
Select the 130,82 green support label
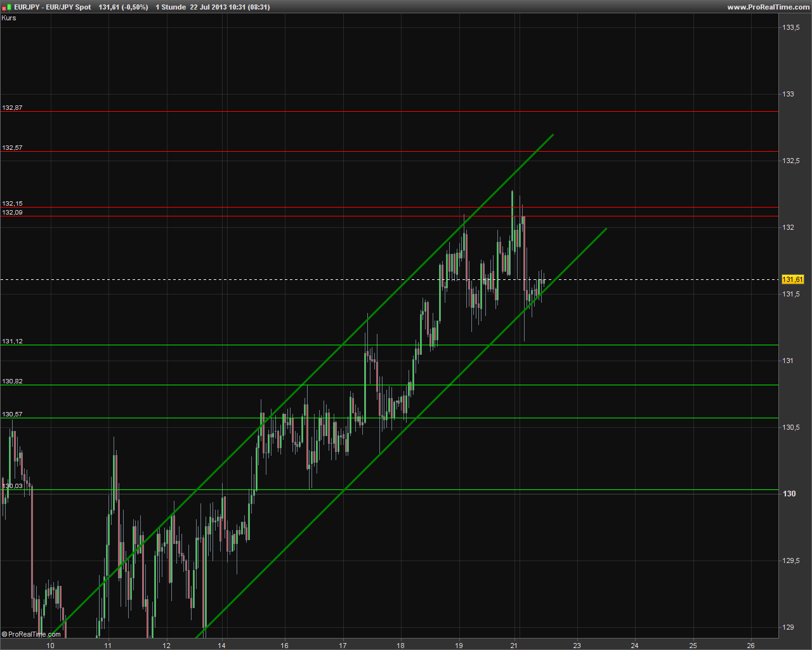12,381
